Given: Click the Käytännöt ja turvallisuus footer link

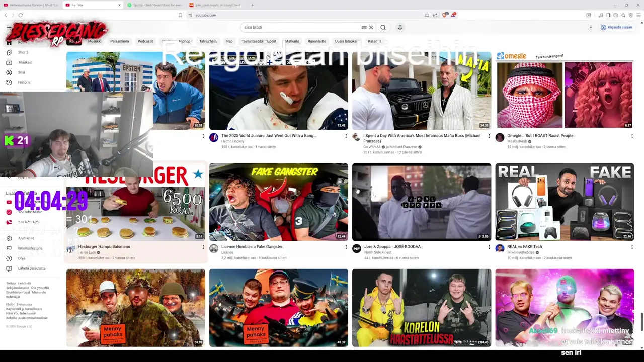Looking at the screenshot, I should point(24,309).
